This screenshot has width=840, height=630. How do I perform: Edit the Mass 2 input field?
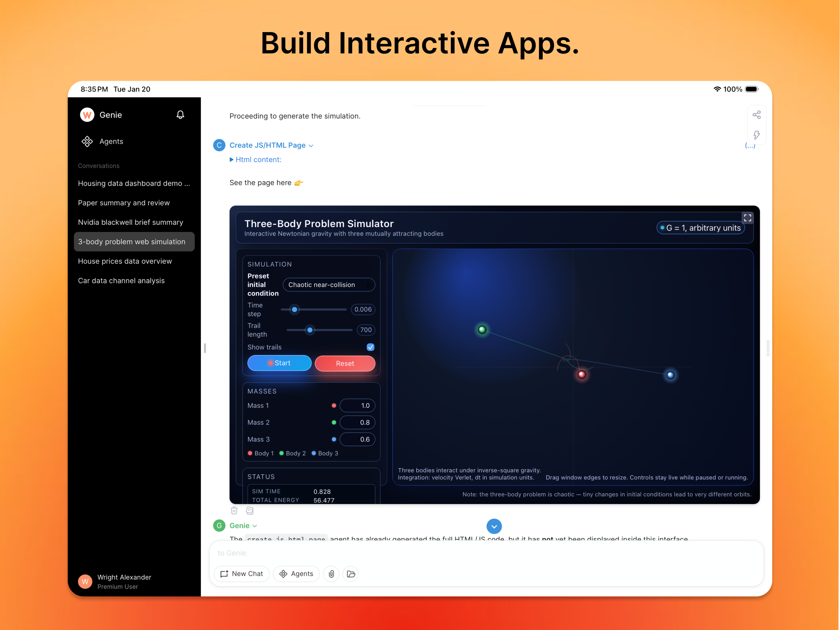coord(357,423)
